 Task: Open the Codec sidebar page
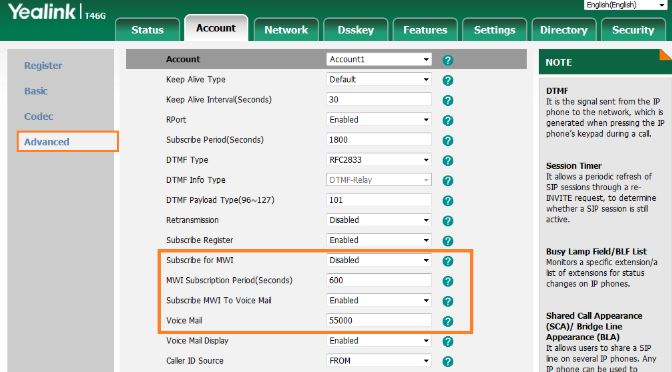[x=39, y=116]
